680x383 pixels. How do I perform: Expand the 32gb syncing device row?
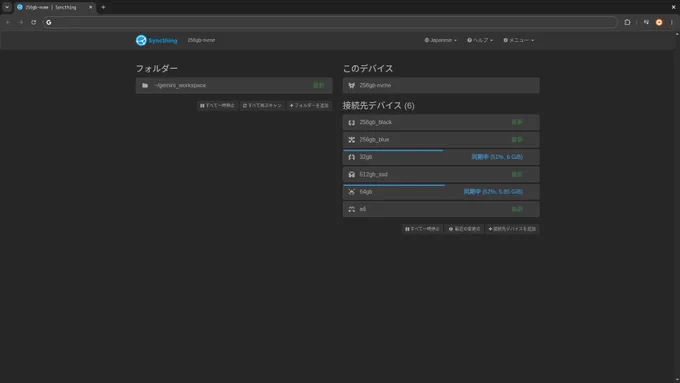441,157
